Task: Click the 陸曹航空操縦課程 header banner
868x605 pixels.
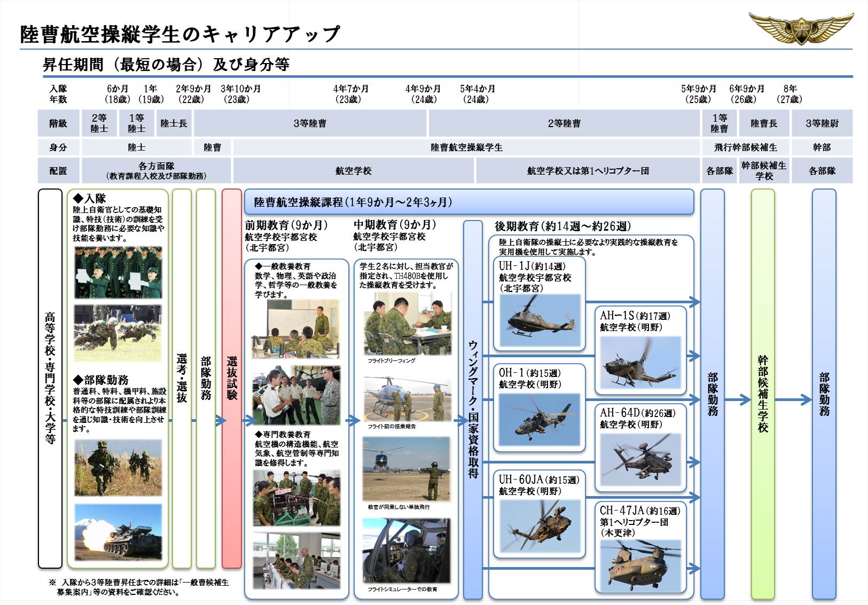Action: coord(469,202)
